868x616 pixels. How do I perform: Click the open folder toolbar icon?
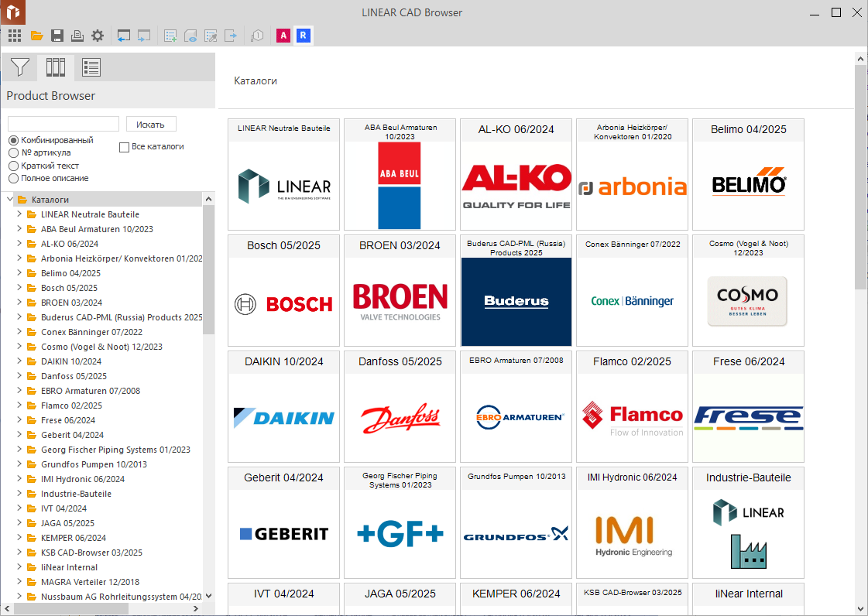point(36,36)
